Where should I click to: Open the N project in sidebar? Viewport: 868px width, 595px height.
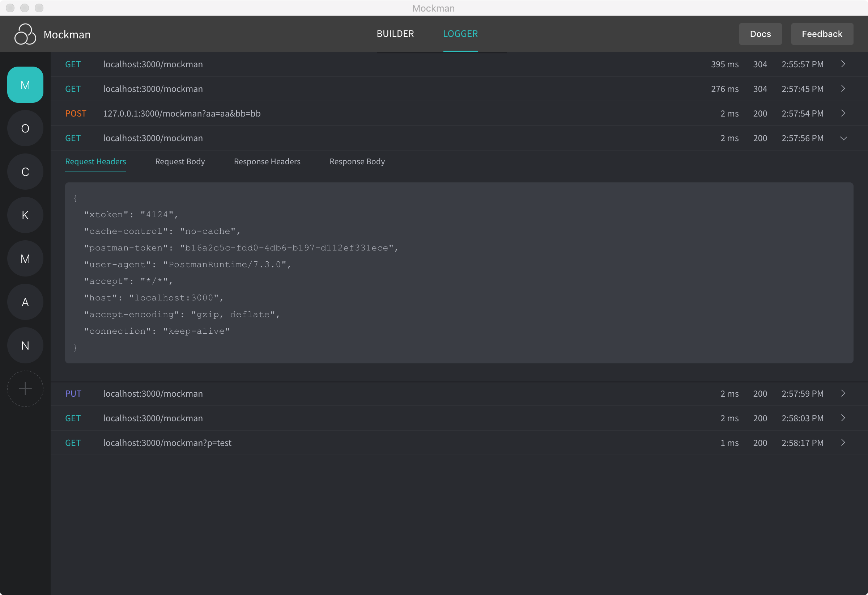[25, 345]
